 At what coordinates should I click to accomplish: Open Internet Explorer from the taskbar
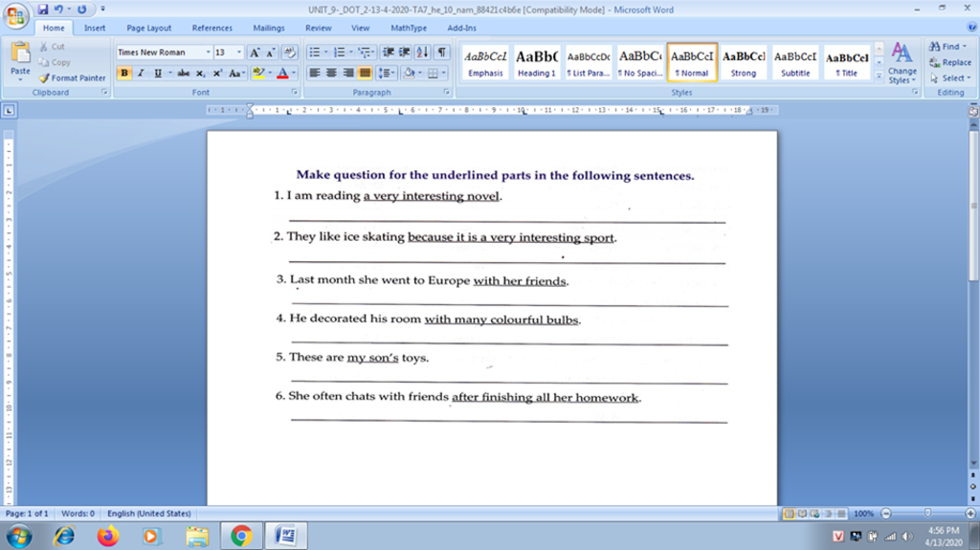(x=64, y=536)
